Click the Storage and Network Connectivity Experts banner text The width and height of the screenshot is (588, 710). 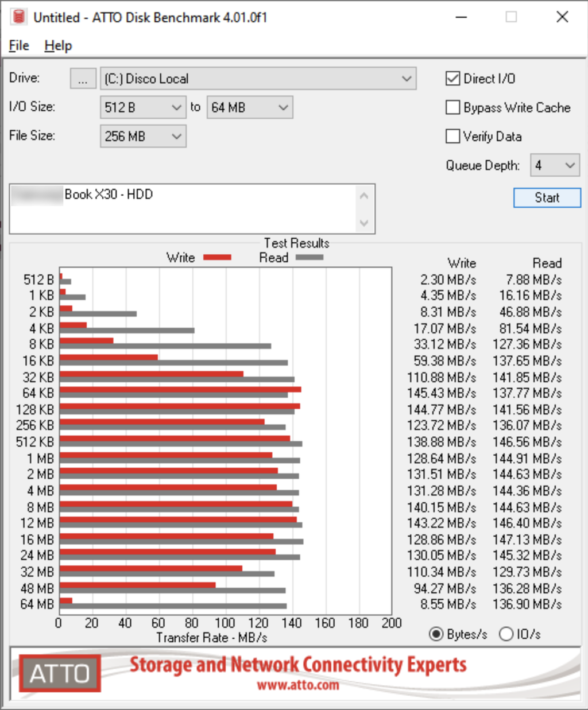[x=298, y=665]
